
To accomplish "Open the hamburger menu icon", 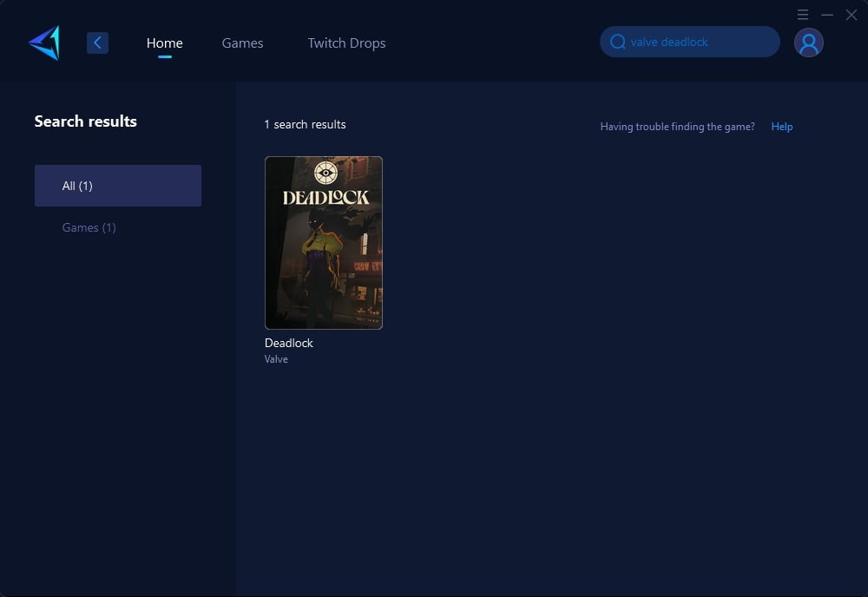I will (803, 15).
